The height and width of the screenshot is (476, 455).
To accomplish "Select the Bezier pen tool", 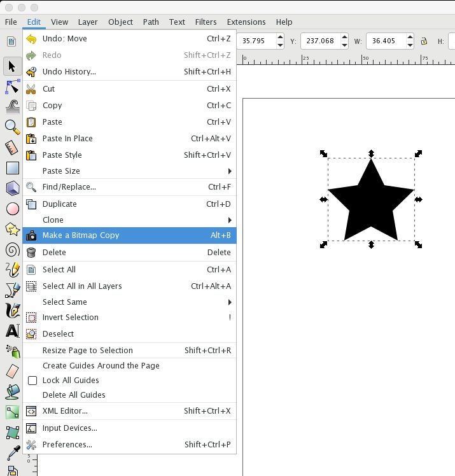I will (12, 290).
